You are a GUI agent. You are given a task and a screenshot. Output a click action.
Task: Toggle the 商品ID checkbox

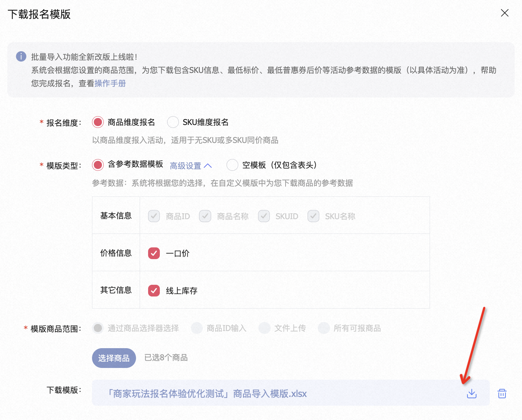click(x=154, y=216)
